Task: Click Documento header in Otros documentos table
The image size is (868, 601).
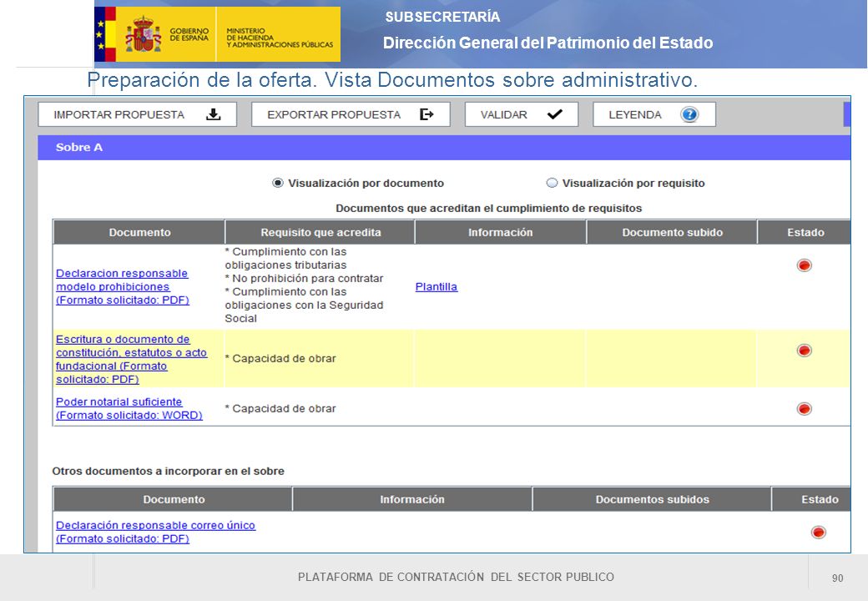Action: click(174, 499)
